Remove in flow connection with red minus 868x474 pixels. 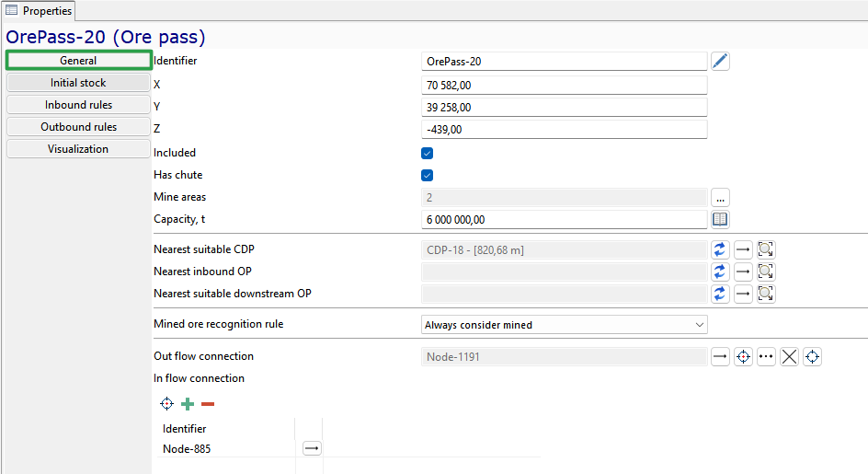[x=208, y=404]
